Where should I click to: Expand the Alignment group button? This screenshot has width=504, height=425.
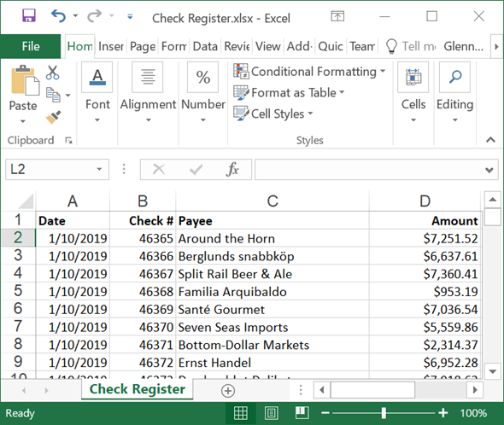[x=148, y=92]
